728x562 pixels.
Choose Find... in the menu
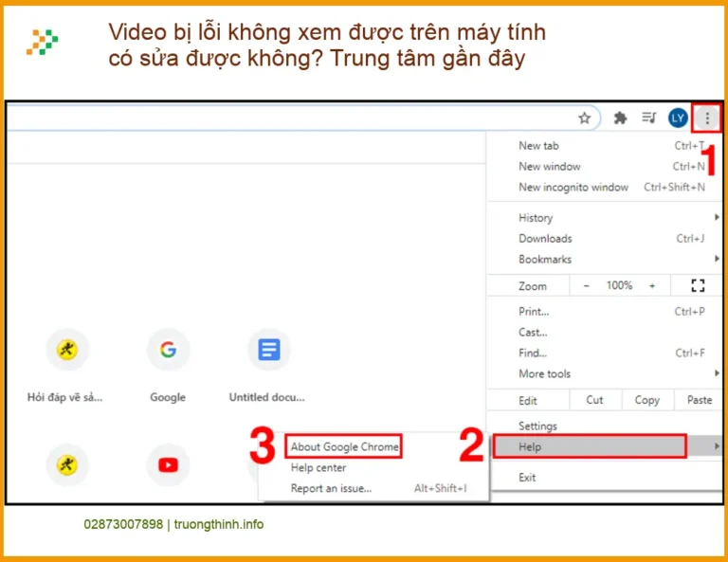[605, 354]
